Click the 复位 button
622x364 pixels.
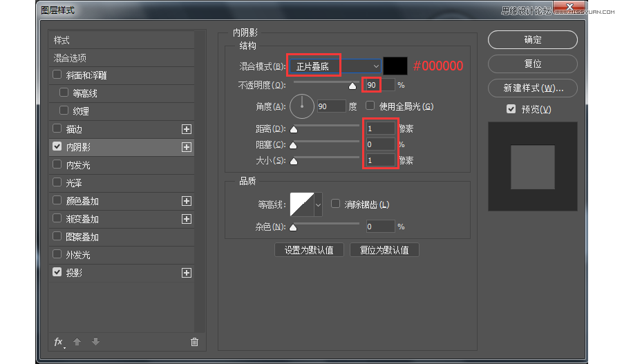tap(532, 64)
